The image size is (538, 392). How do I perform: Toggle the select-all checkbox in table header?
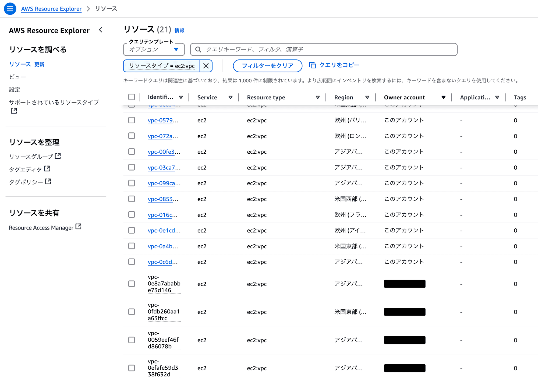[132, 97]
